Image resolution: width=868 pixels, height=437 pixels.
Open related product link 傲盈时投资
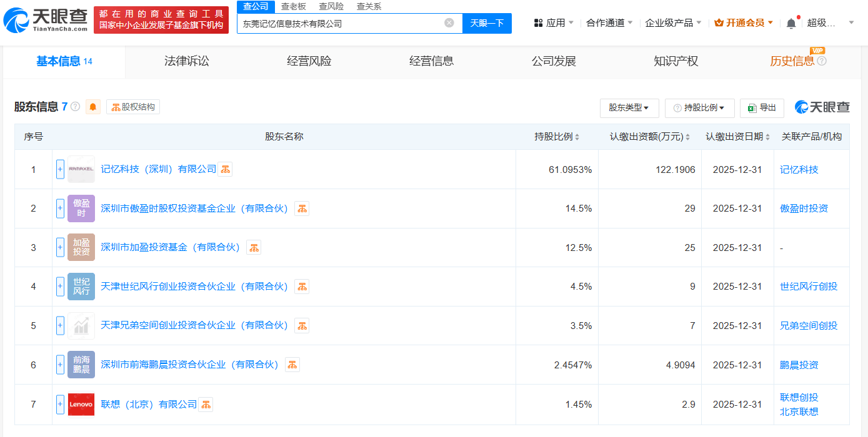[x=804, y=209]
